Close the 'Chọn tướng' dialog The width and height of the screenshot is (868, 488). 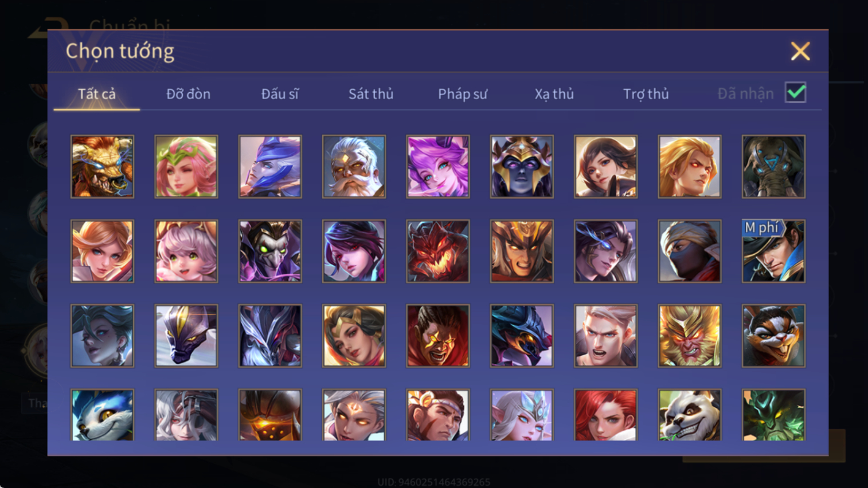pyautogui.click(x=800, y=51)
